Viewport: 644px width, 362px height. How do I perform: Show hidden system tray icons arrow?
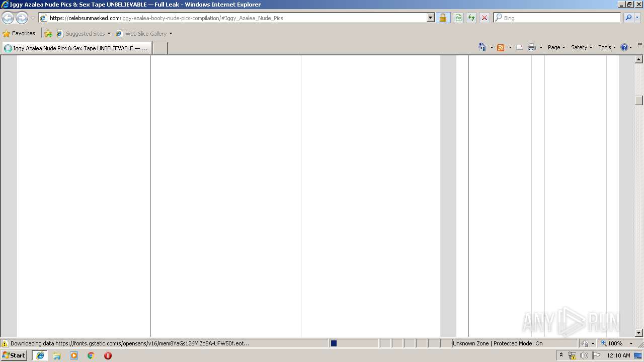(561, 355)
